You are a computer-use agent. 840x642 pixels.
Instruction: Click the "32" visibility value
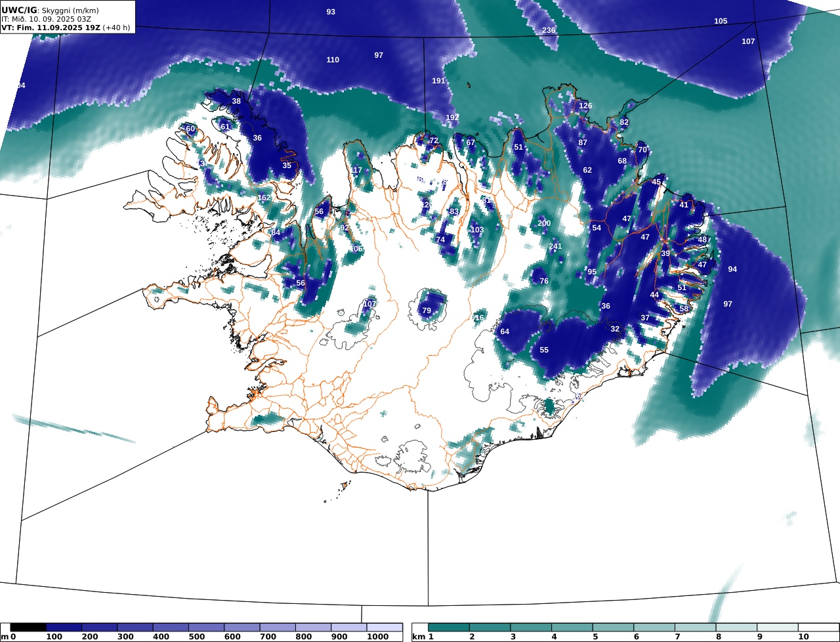[615, 329]
